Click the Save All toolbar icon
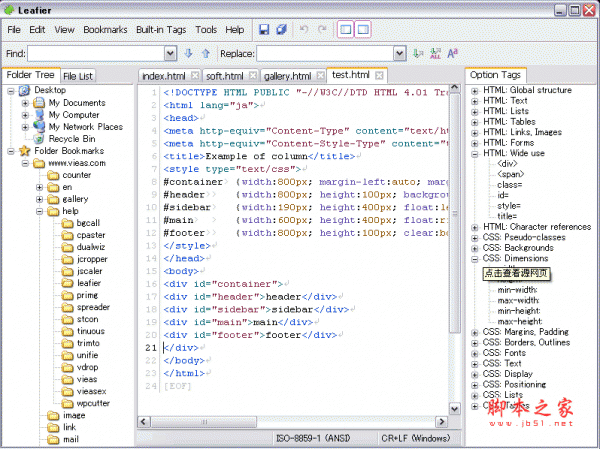This screenshot has height=449, width=600. point(283,30)
